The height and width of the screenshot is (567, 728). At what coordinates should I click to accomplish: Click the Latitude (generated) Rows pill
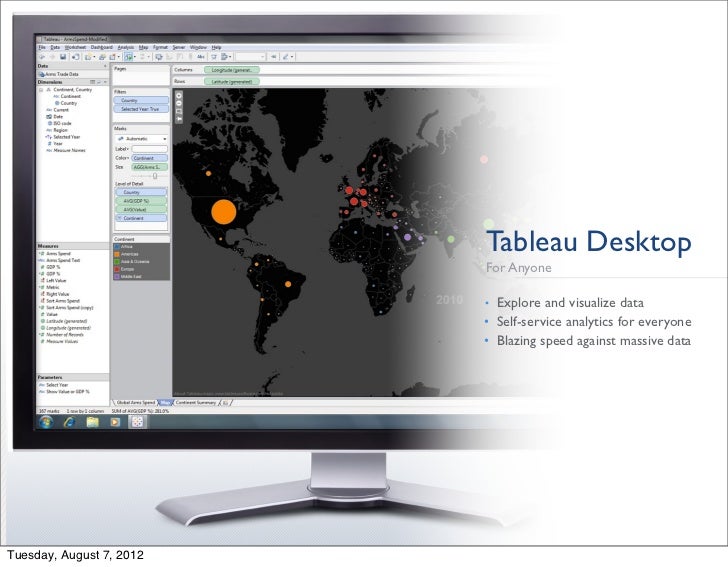coord(232,81)
